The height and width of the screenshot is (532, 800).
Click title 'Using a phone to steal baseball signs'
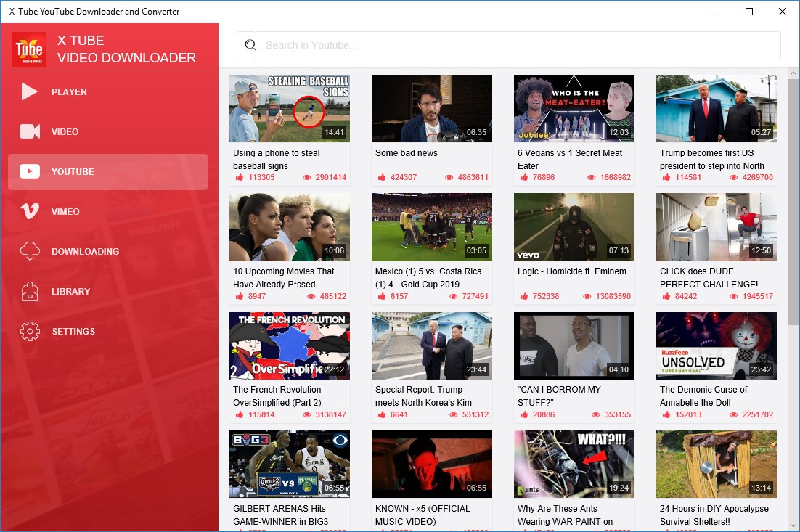click(277, 159)
